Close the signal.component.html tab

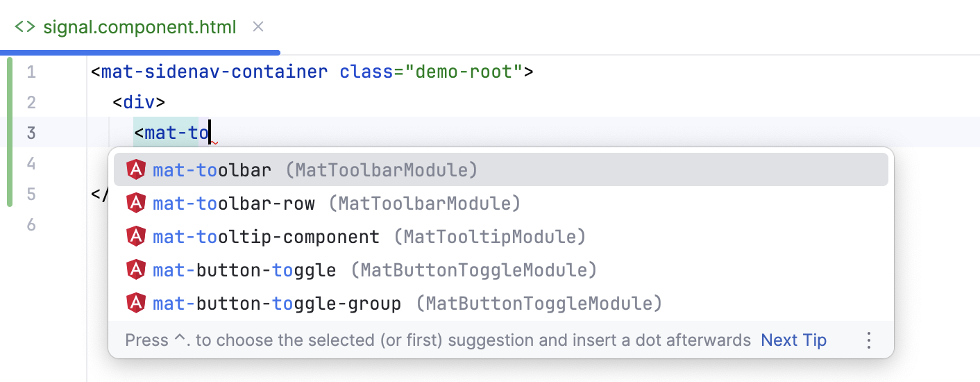258,27
